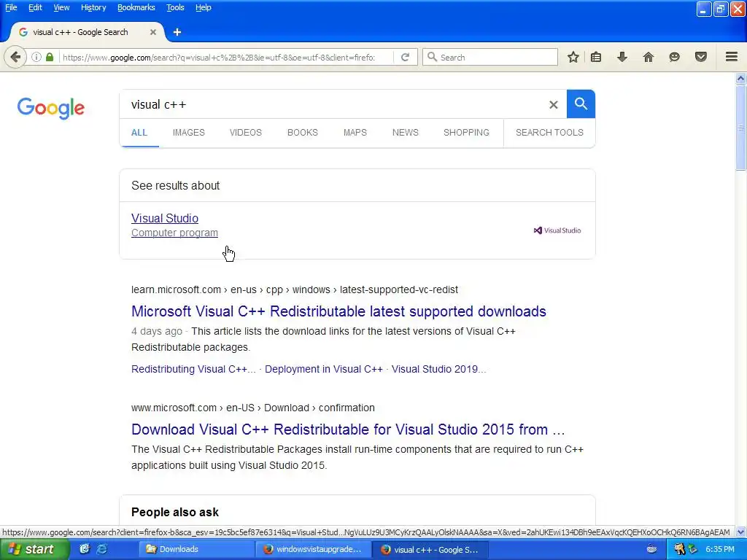This screenshot has height=560, width=747.
Task: Save the page to Pocket icon
Action: pos(700,57)
